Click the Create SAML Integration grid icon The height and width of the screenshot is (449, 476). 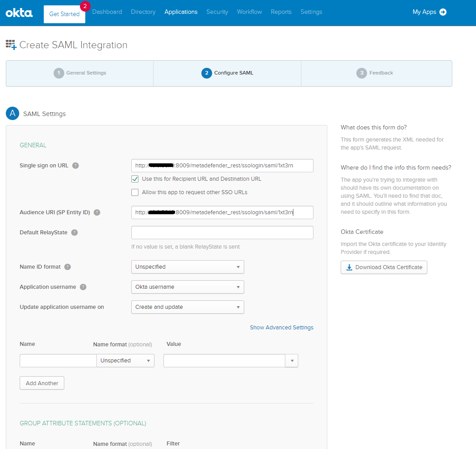11,45
